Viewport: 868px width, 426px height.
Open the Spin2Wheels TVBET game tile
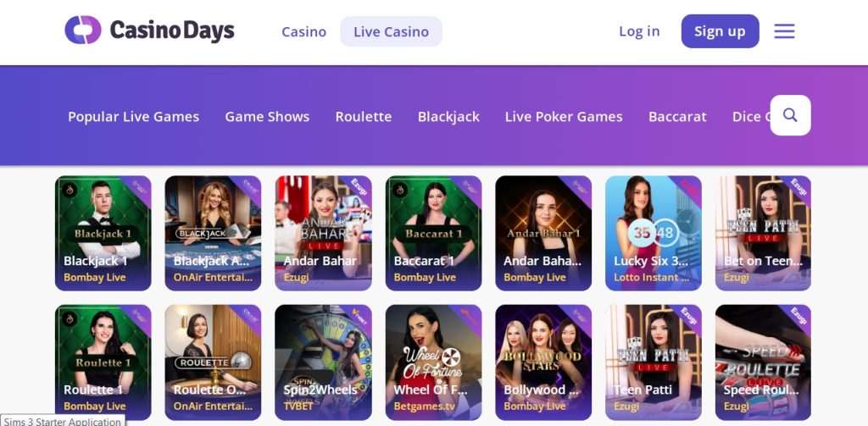coord(323,362)
